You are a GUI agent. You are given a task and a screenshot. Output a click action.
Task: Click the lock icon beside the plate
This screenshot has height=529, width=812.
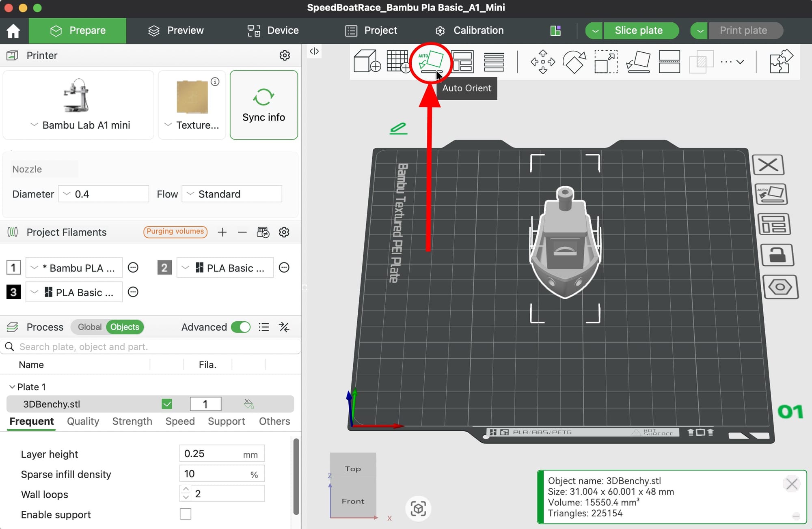777,256
